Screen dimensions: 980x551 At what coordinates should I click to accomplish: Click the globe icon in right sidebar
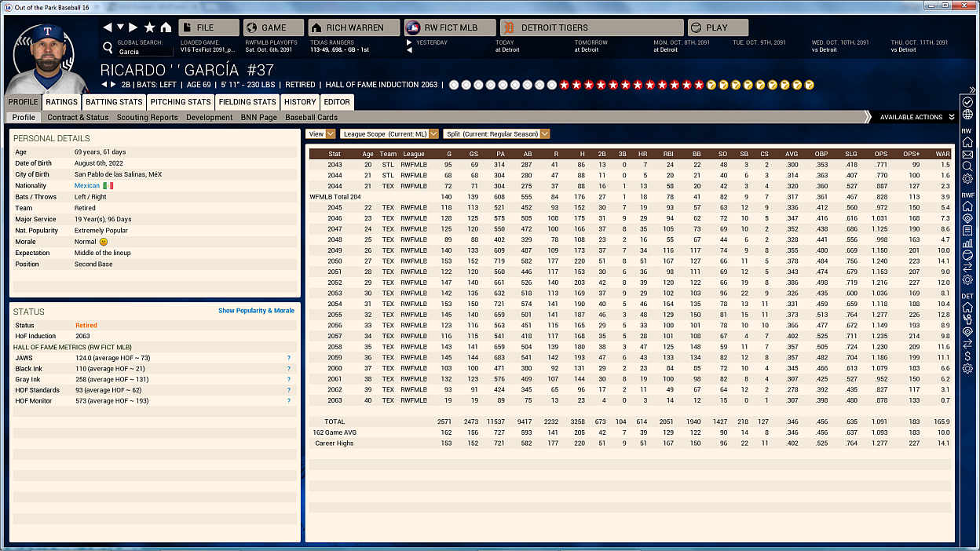click(x=967, y=115)
